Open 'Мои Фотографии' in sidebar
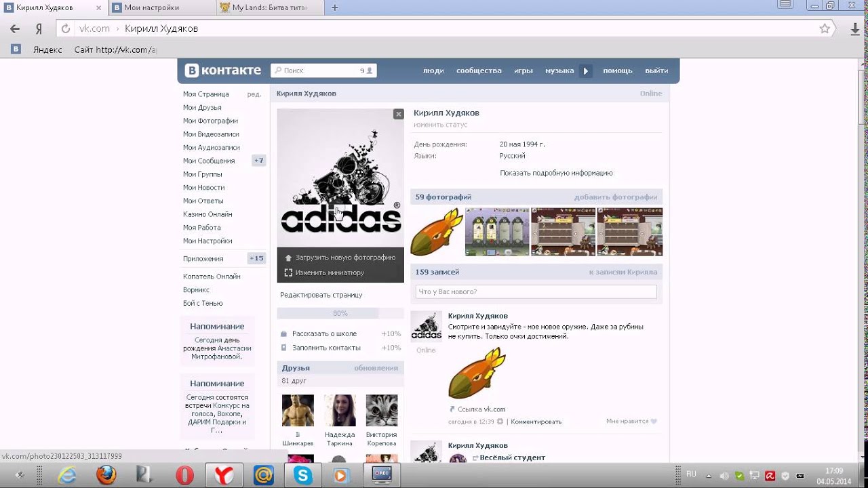868x488 pixels. coord(210,121)
